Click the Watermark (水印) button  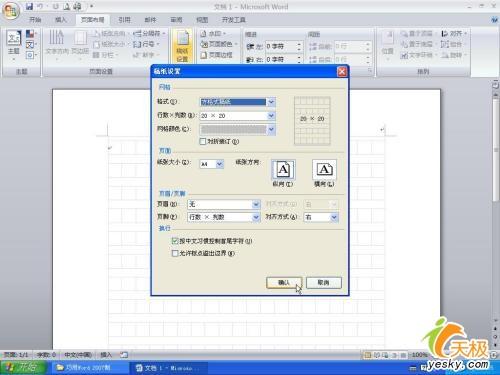[x=213, y=34]
